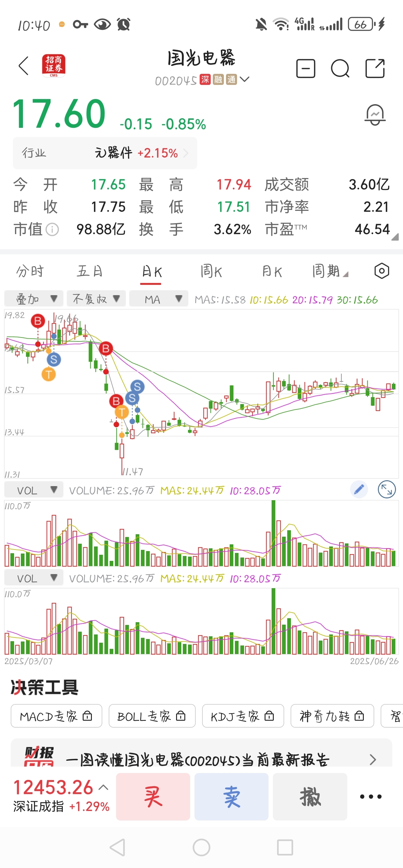Set a price alert bell
Screen dimensions: 403x868
point(375,115)
